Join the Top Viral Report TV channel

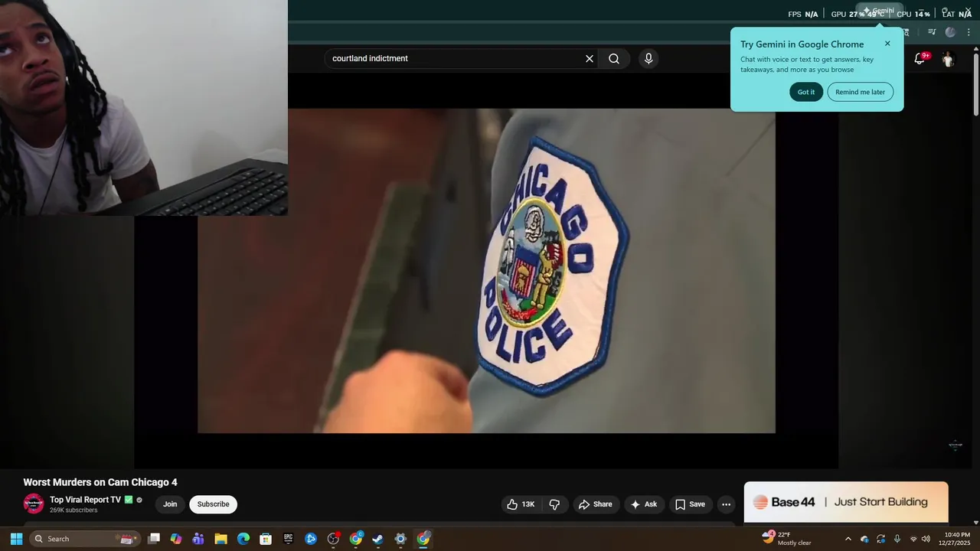pos(170,504)
